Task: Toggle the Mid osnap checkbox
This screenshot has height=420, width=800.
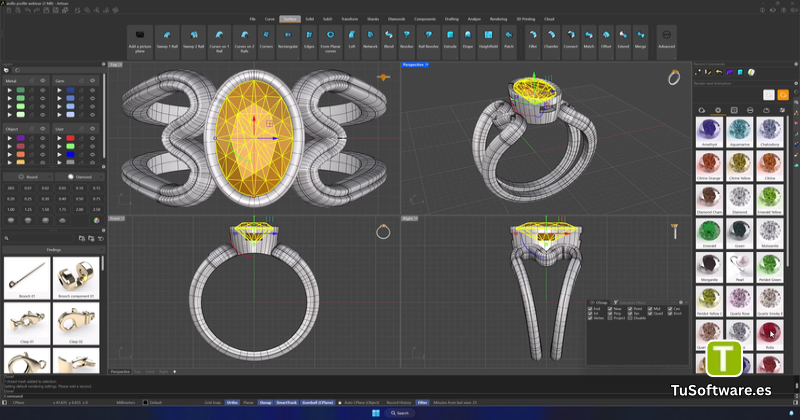Action: coord(650,309)
